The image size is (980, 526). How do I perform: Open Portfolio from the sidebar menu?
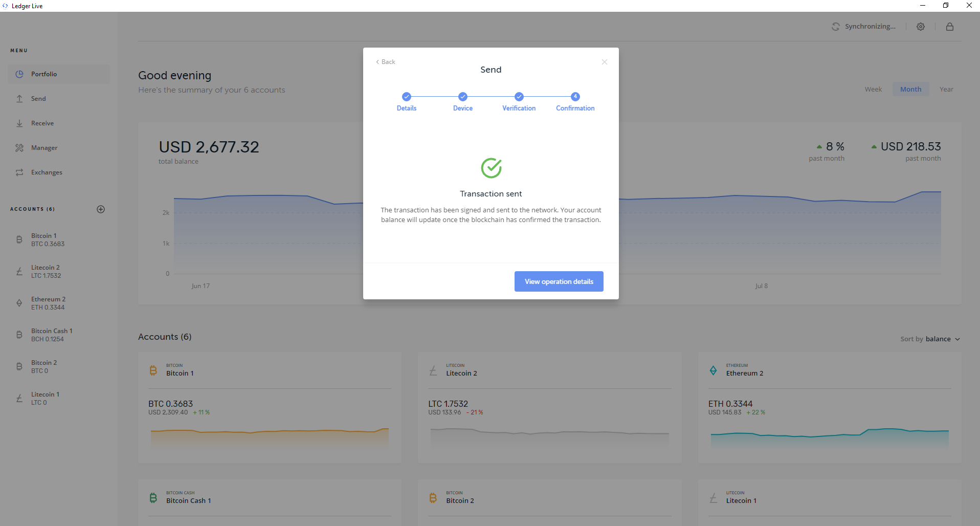point(59,74)
